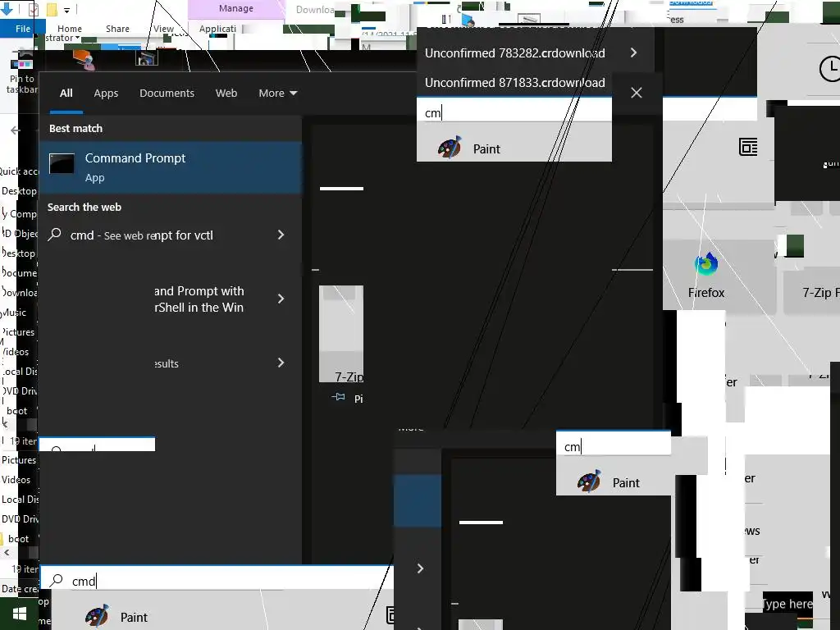Image resolution: width=840 pixels, height=630 pixels.
Task: Open Paint listed under the cmd search box
Action: (x=116, y=617)
